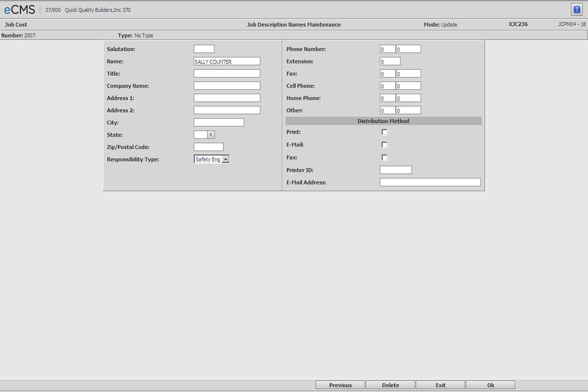Image resolution: width=588 pixels, height=392 pixels.
Task: Click the Printer ID field
Action: tap(395, 170)
